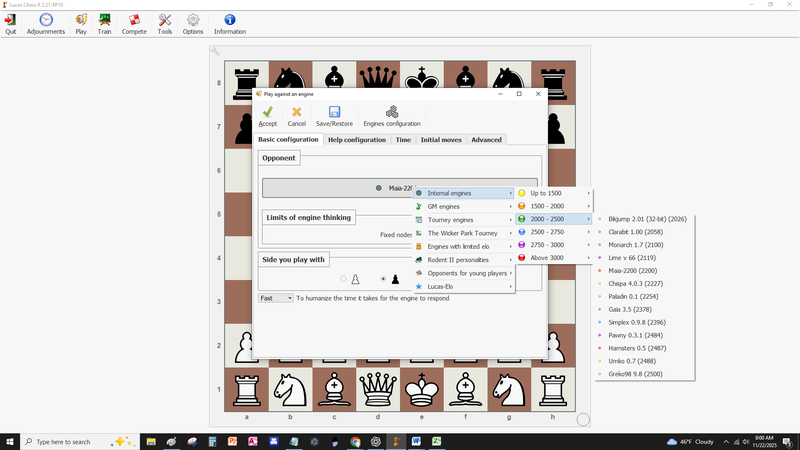
Task: Open the Adjournments clock icon
Action: tap(46, 20)
